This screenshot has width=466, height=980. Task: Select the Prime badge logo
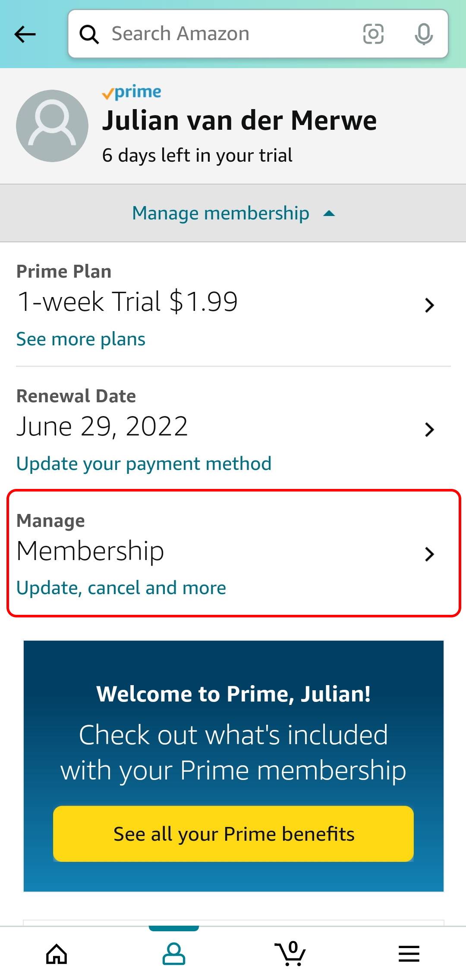[x=131, y=92]
